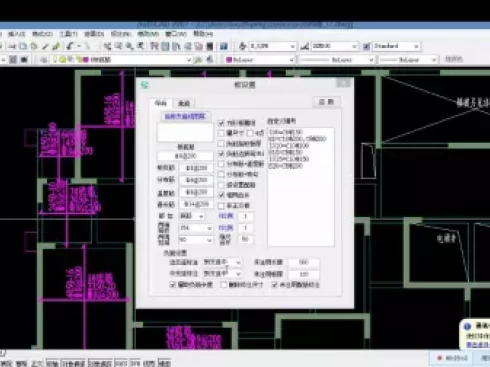The height and width of the screenshot is (367, 490).
Task: Expand the 部位 dropdown in dialog
Action: 192,216
